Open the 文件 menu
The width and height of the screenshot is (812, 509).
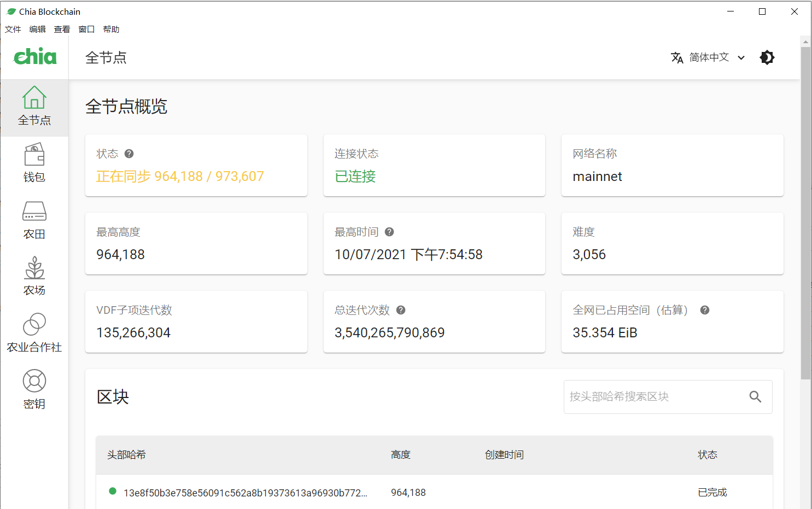point(13,30)
